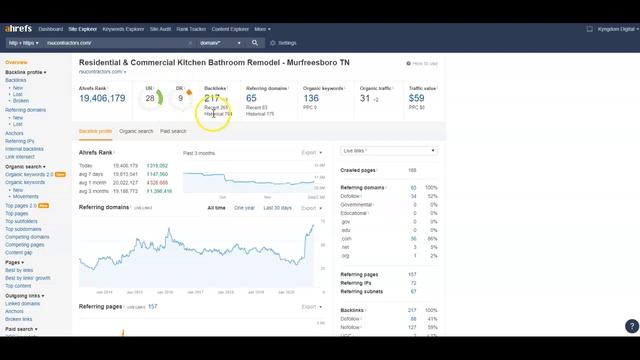Click the UR 28 gauge
The image size is (640, 360).
point(151,98)
